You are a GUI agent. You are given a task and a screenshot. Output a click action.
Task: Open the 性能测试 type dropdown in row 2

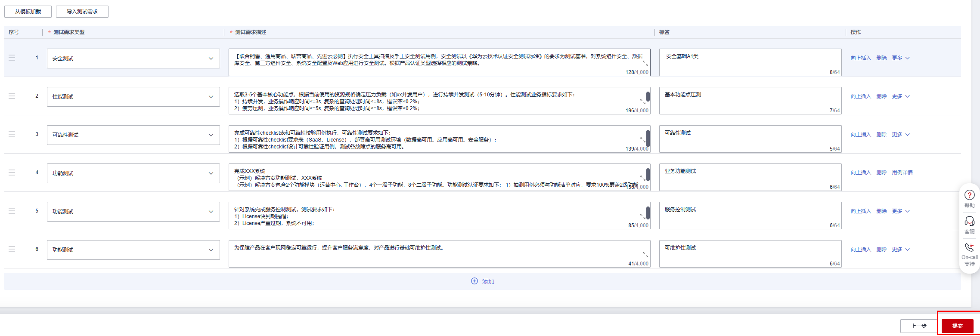(133, 97)
